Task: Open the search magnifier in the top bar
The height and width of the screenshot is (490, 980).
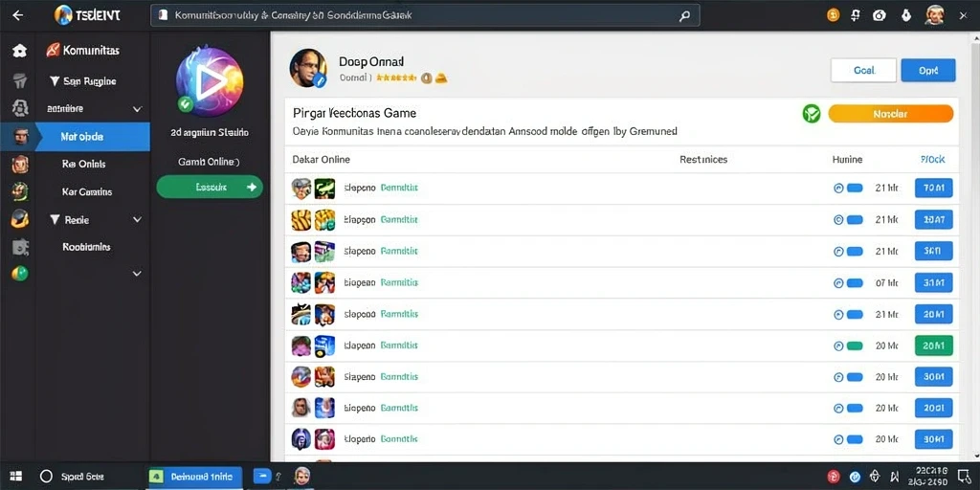Action: 684,16
